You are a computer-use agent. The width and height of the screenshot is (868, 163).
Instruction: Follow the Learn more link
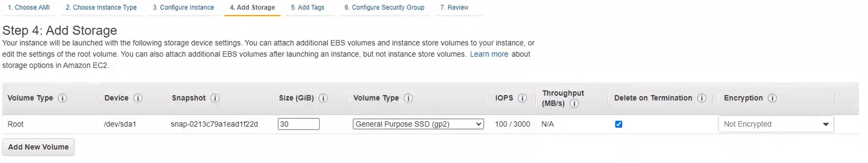(489, 54)
